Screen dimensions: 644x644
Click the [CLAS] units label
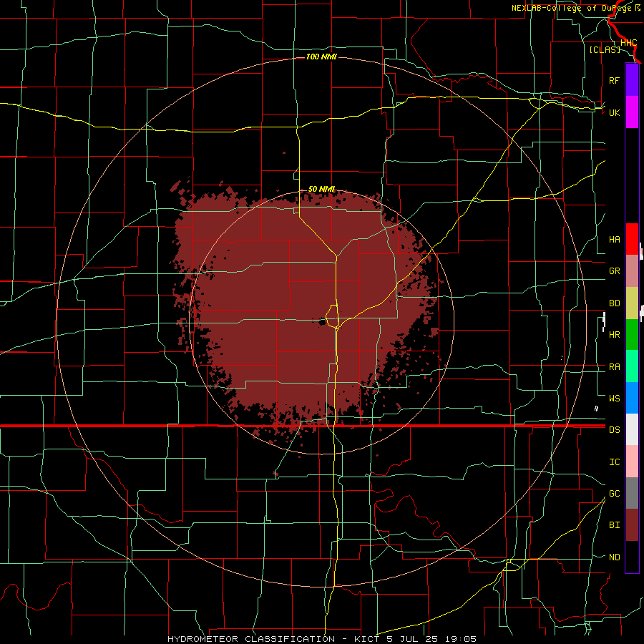pyautogui.click(x=605, y=49)
